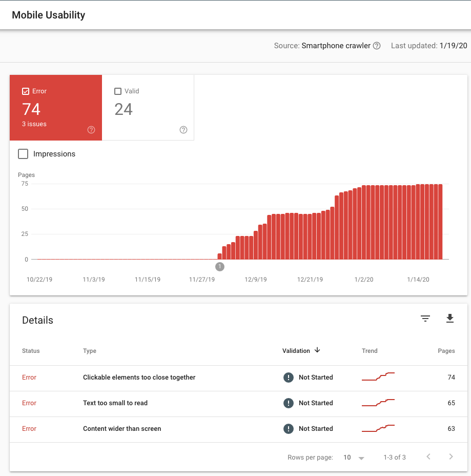471x476 pixels.
Task: Click trend sparkline for Text too small
Action: click(x=378, y=403)
